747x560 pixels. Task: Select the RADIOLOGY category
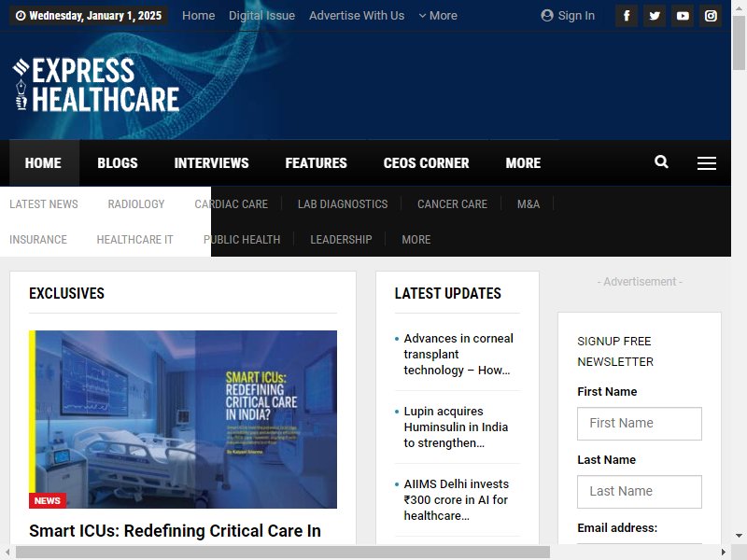(x=136, y=204)
